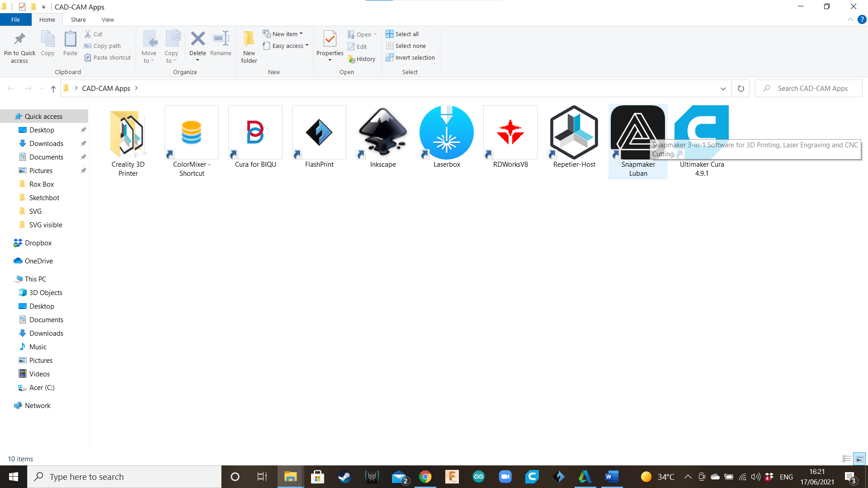Select the Repetier-Host shortcut icon
This screenshot has width=868, height=488.
pos(574,133)
